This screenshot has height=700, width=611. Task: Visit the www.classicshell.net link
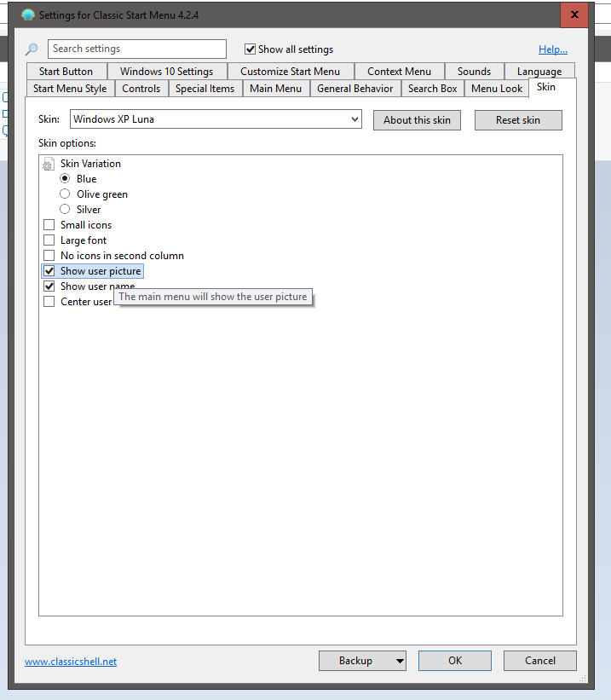click(x=71, y=661)
